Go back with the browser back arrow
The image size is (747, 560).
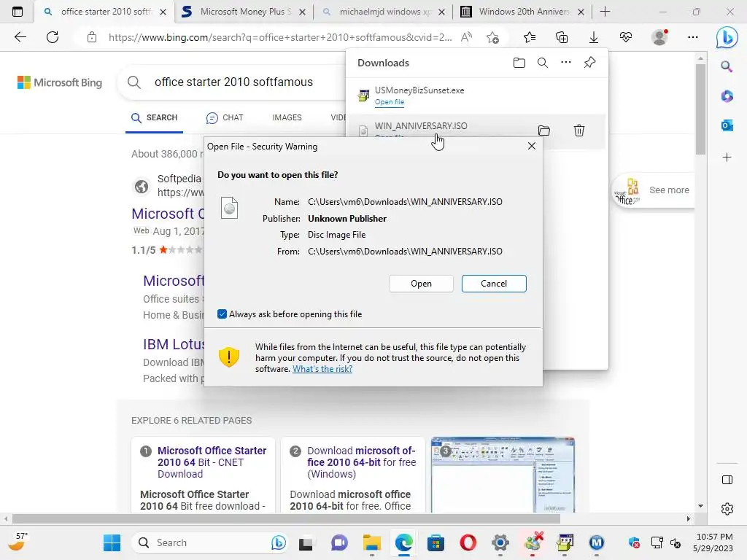pos(20,37)
